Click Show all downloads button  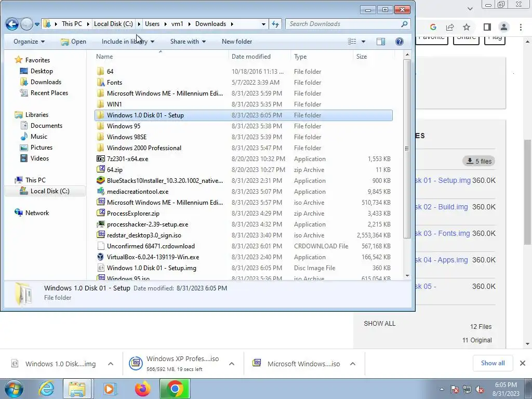493,363
